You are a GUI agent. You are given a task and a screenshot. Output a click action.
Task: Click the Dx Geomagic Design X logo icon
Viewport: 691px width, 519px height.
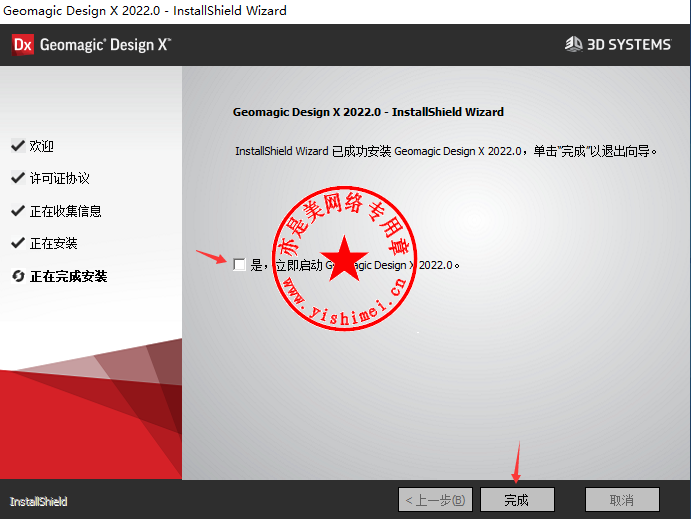tap(23, 45)
